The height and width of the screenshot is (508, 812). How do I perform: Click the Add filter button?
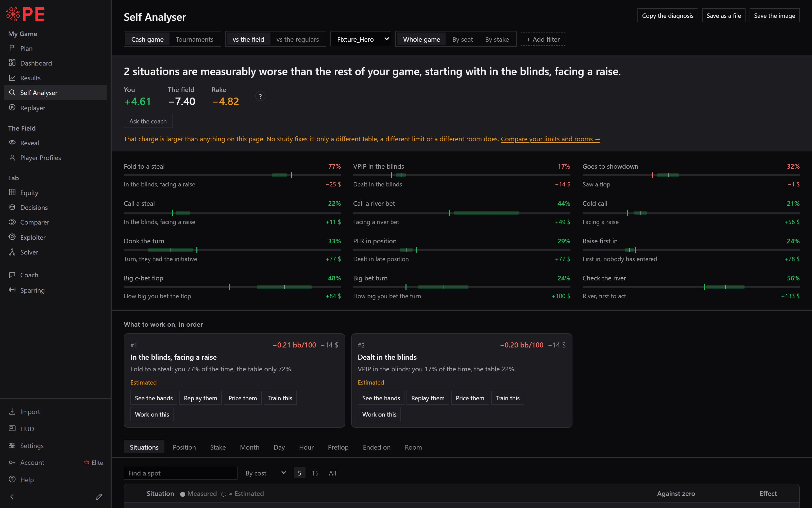pyautogui.click(x=543, y=39)
